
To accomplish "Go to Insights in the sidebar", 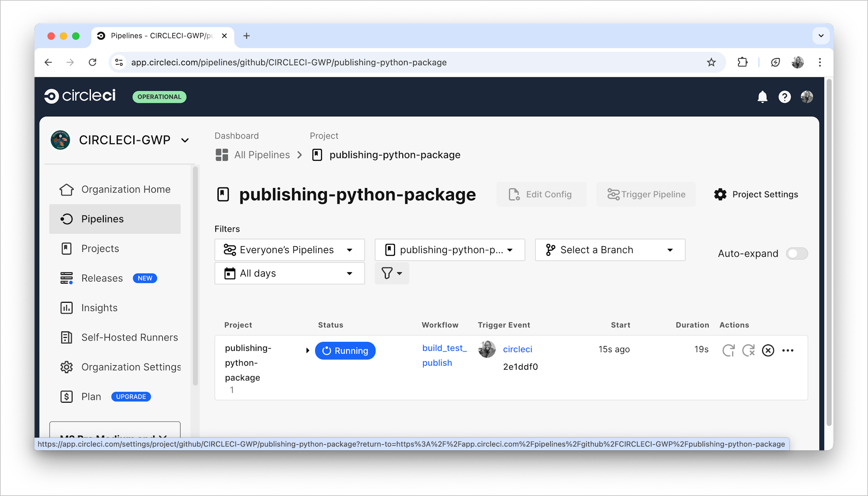I will [x=99, y=308].
